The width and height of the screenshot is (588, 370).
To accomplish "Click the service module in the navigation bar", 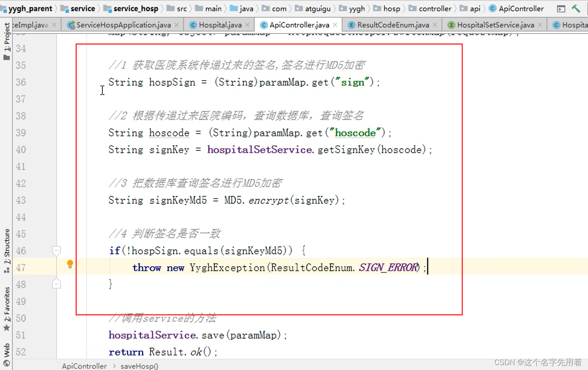I will (78, 9).
